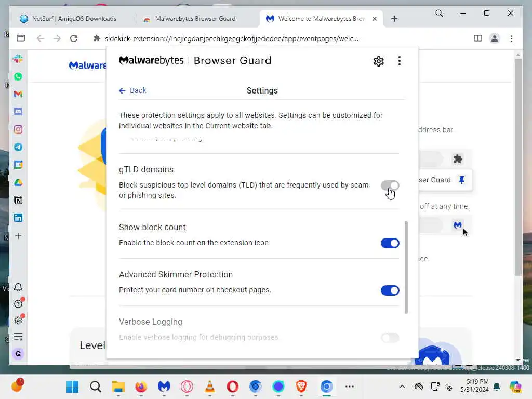
Task: Click the G profile avatar in sidebar
Action: click(18, 353)
